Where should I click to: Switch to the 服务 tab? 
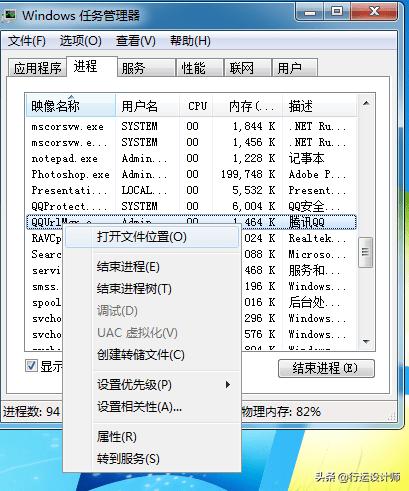[x=146, y=68]
